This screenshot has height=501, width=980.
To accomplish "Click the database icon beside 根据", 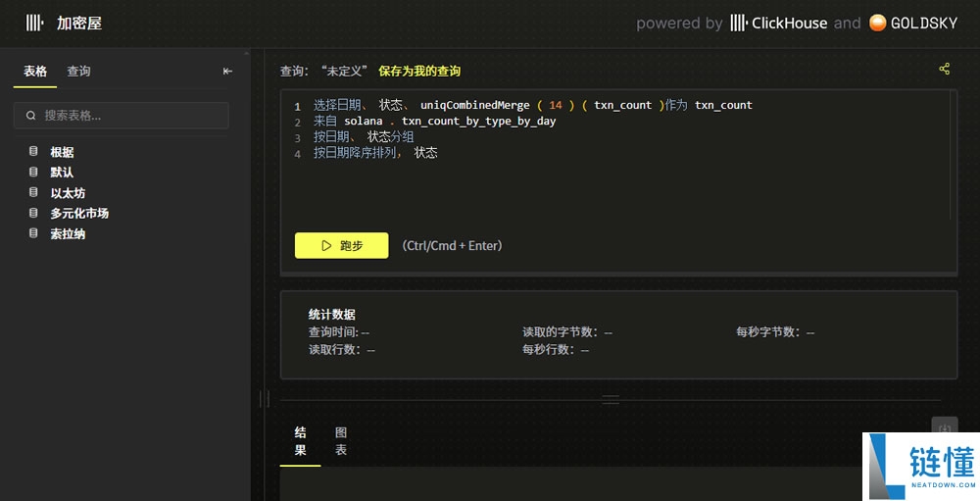I will [33, 152].
